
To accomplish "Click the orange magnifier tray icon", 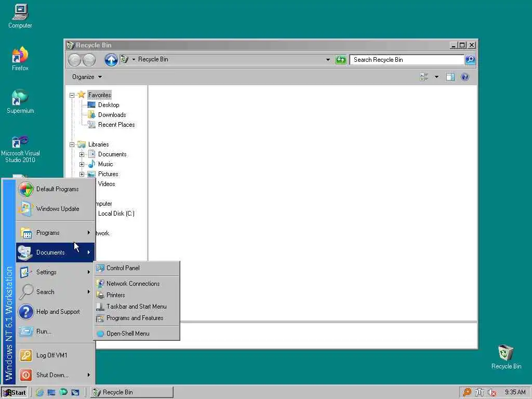I will click(x=467, y=392).
